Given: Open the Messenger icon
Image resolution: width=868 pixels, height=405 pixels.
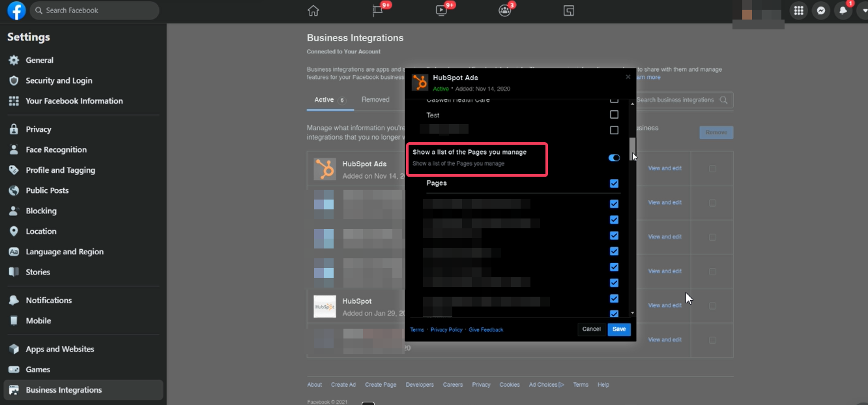Looking at the screenshot, I should [x=822, y=10].
